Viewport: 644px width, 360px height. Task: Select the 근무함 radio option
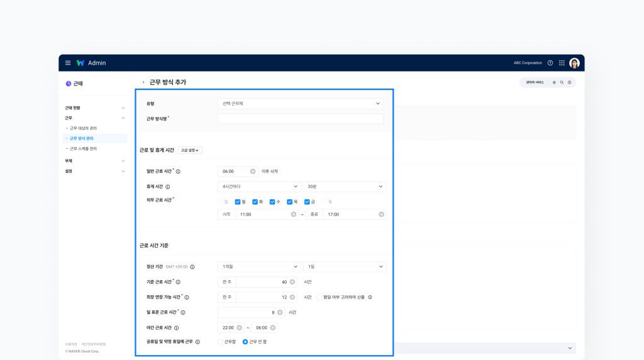coord(221,342)
